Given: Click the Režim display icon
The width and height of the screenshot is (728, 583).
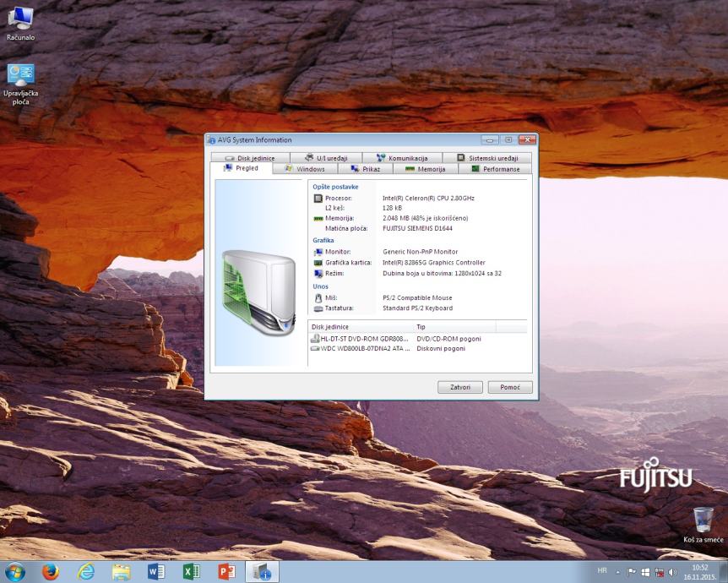Looking at the screenshot, I should (x=318, y=274).
